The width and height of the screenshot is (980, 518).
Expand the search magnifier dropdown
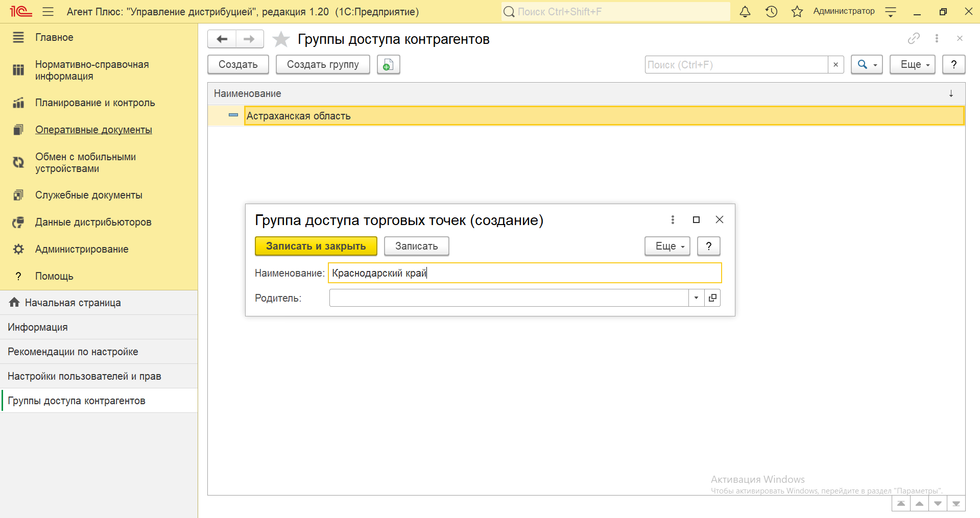(867, 65)
